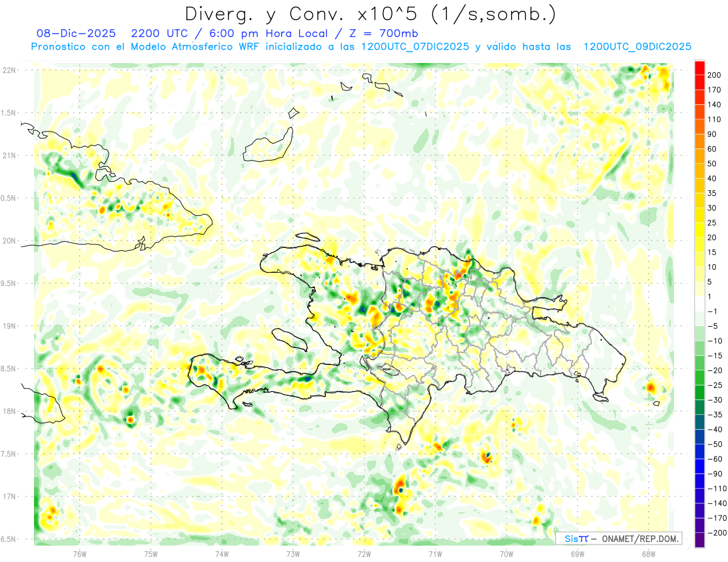Click the color bar value '-90'
The width and height of the screenshot is (728, 562).
pyautogui.click(x=716, y=473)
